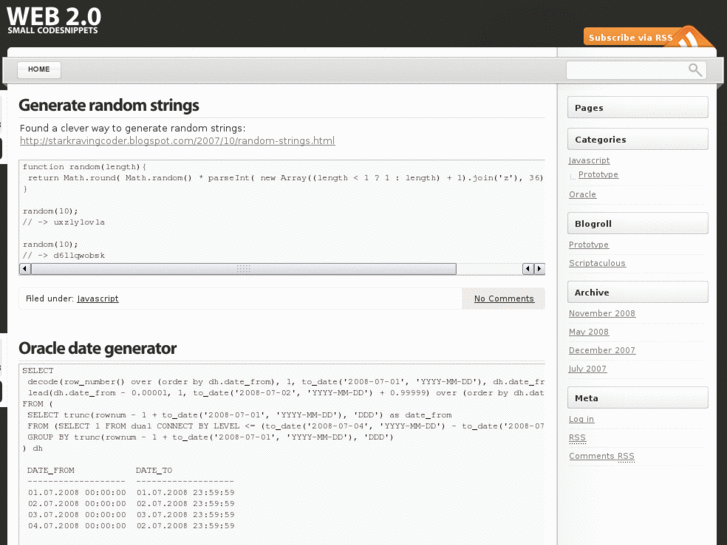This screenshot has width=727, height=545.
Task: Open the Oracle category link
Action: (x=582, y=194)
